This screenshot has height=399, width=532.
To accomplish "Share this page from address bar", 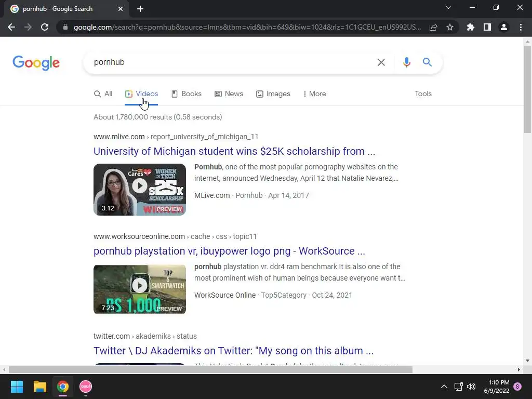I will [433, 27].
